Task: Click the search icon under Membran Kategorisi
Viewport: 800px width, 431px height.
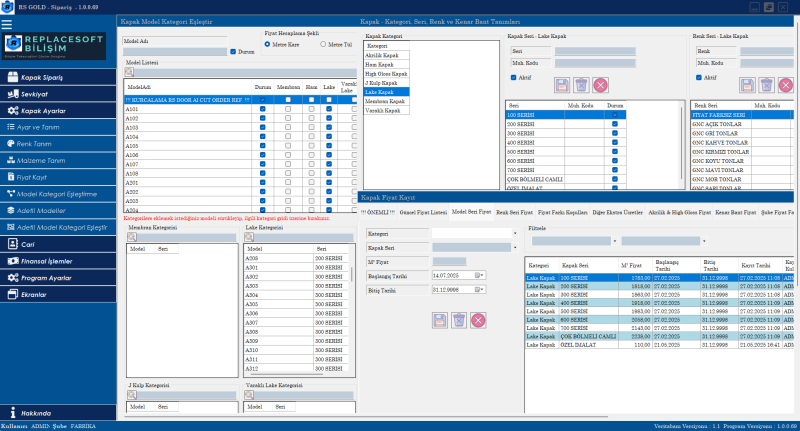Action: coord(132,237)
